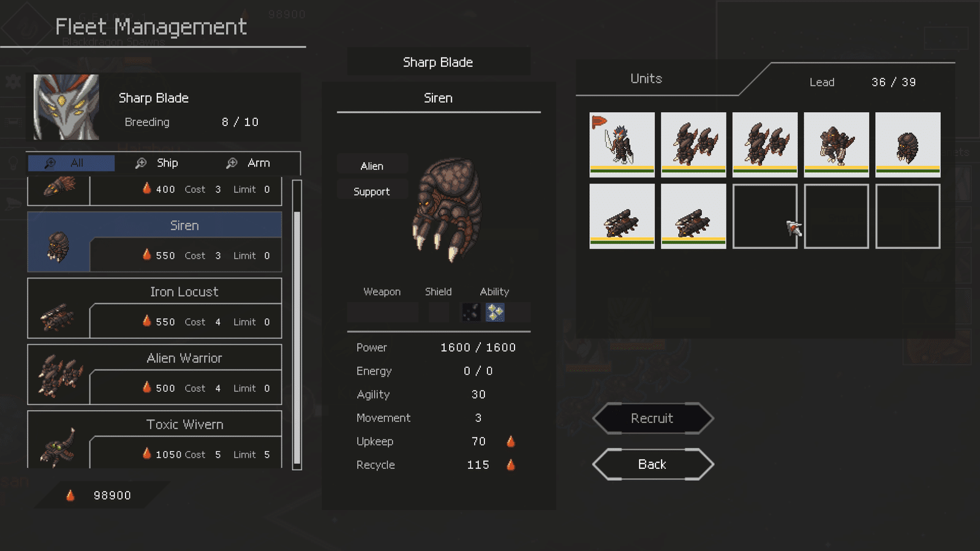Switch to the Arm filter tab
The image size is (980, 551).
pos(248,163)
